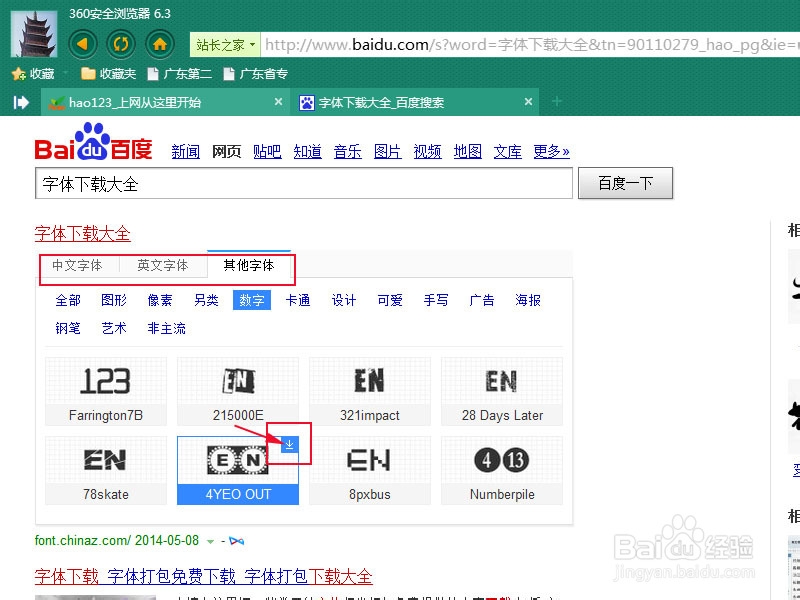Open a new tab with plus button
Image resolution: width=800 pixels, height=600 pixels.
[557, 102]
